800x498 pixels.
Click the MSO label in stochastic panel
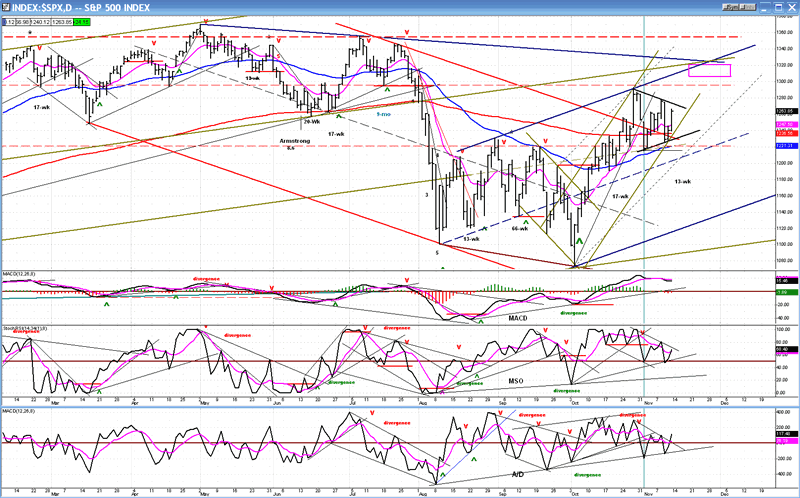click(516, 381)
